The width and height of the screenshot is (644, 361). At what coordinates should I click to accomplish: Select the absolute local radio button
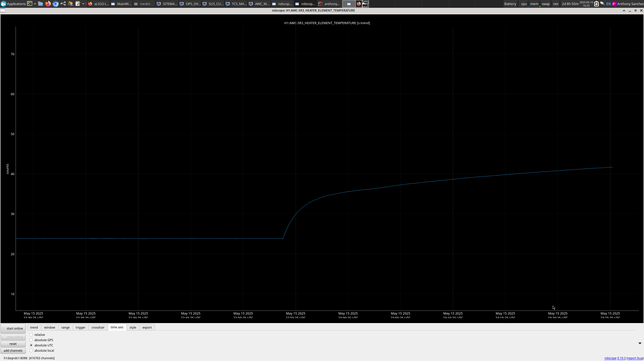[31, 350]
